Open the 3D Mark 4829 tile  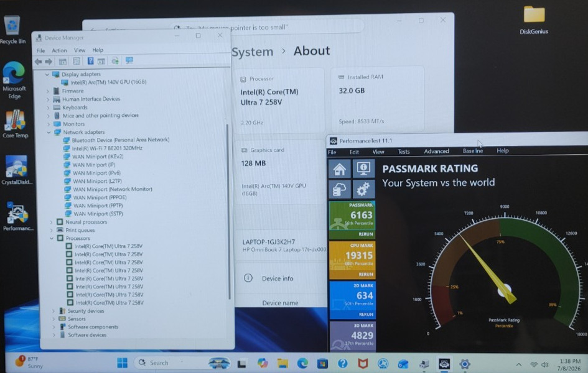pyautogui.click(x=352, y=336)
